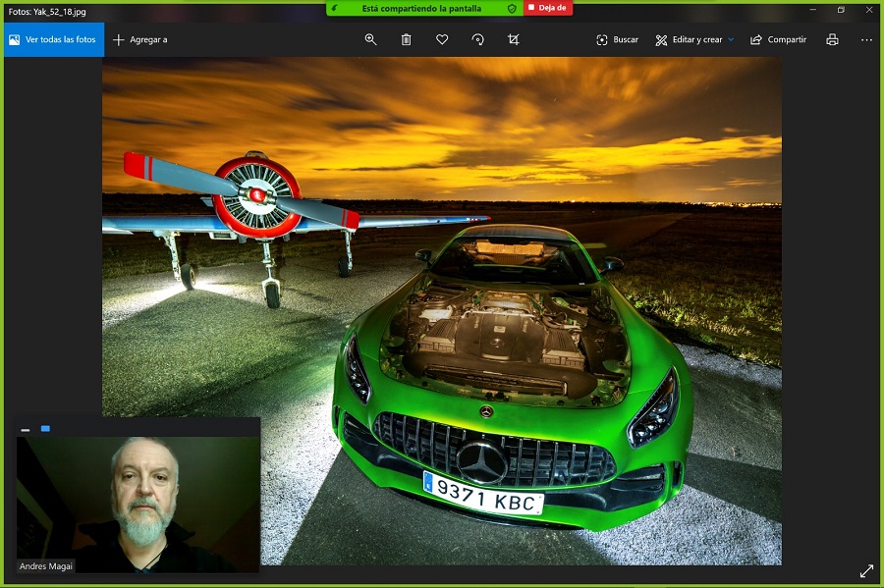884x588 pixels.
Task: Click the Fotos: Yak_52_18.jpg title text
Action: pos(47,11)
